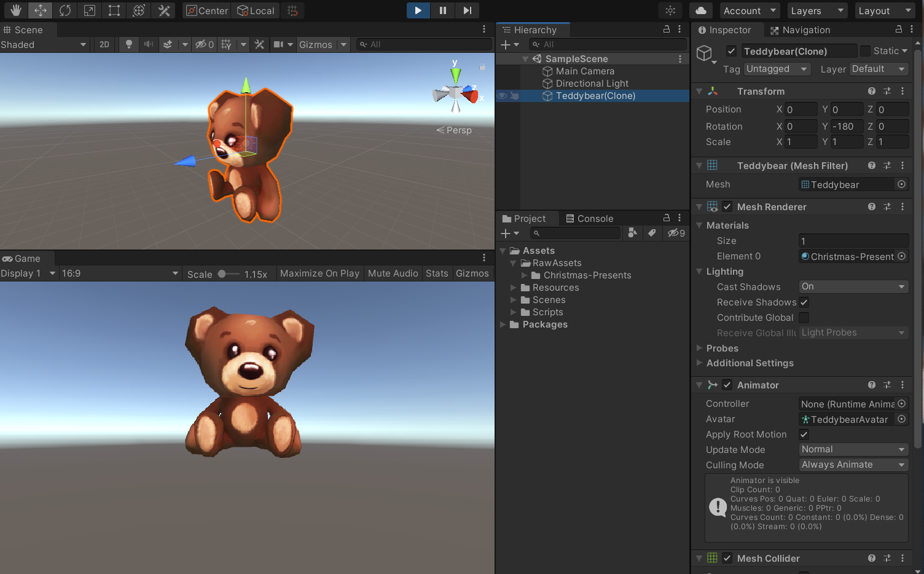The width and height of the screenshot is (924, 574).
Task: Click the Maximize On Play button
Action: click(319, 273)
